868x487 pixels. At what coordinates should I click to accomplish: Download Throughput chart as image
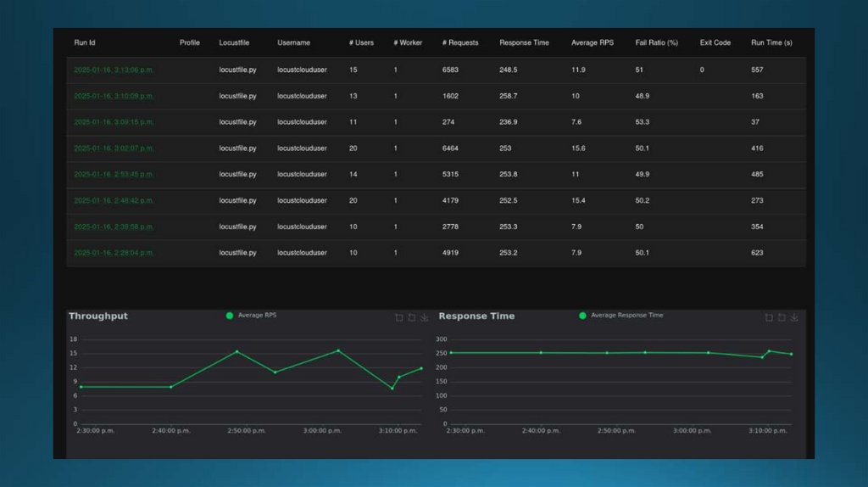click(425, 317)
